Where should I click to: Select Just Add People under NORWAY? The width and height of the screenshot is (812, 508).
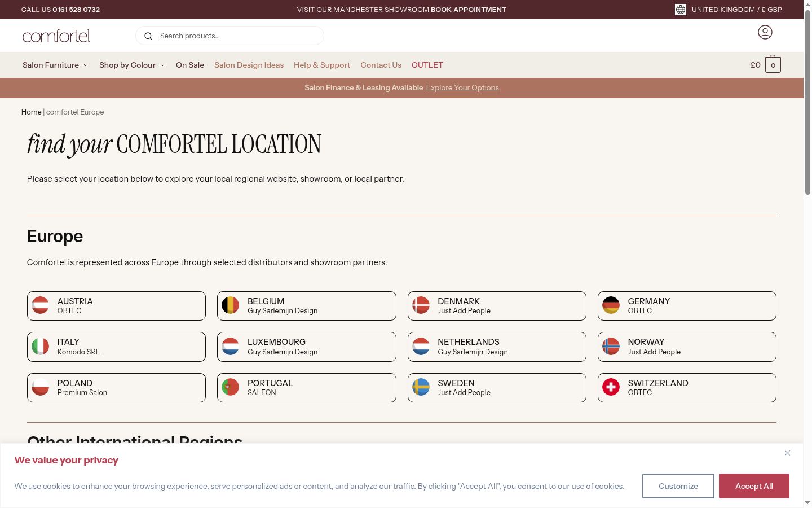coord(654,352)
